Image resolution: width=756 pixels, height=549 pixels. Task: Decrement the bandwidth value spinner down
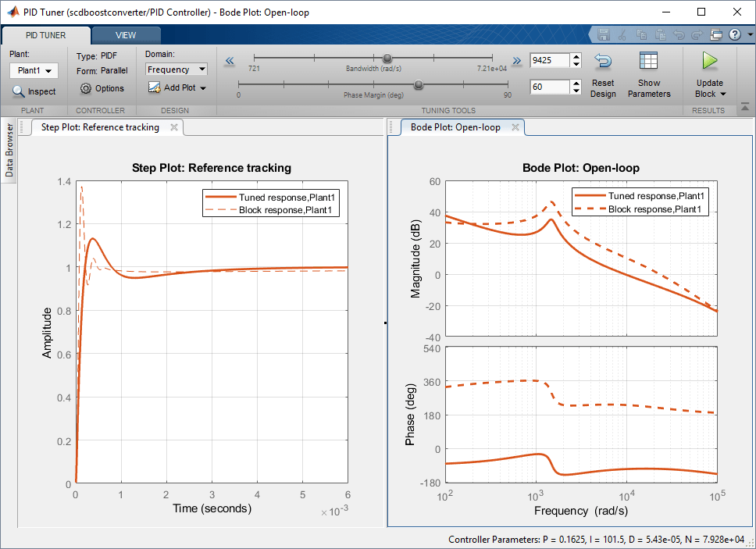(x=576, y=64)
